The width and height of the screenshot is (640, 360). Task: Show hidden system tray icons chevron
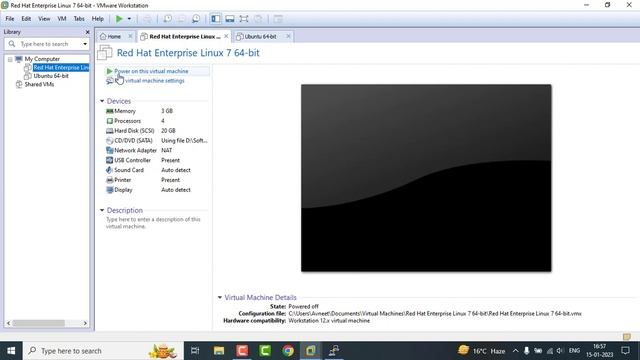(515, 351)
